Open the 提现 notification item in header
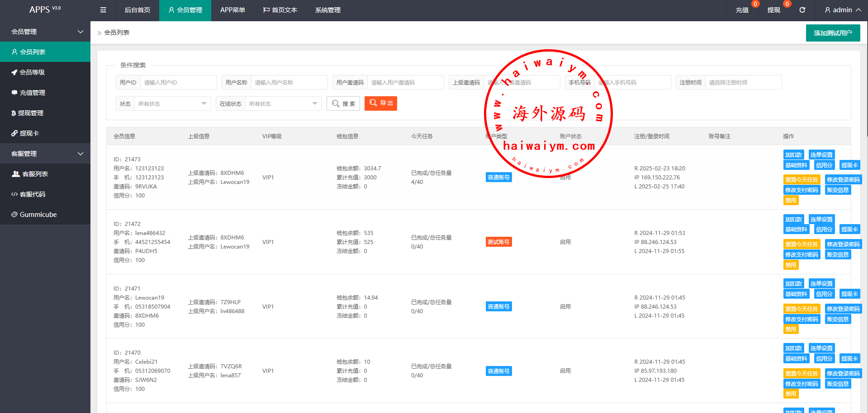Screen dimensions: 868x413 pos(773,10)
